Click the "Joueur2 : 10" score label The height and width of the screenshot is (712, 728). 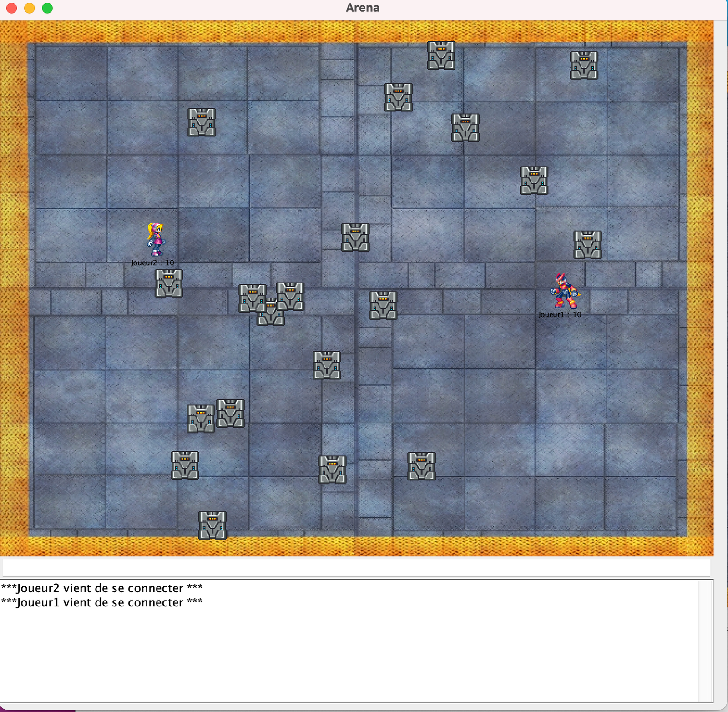152,263
